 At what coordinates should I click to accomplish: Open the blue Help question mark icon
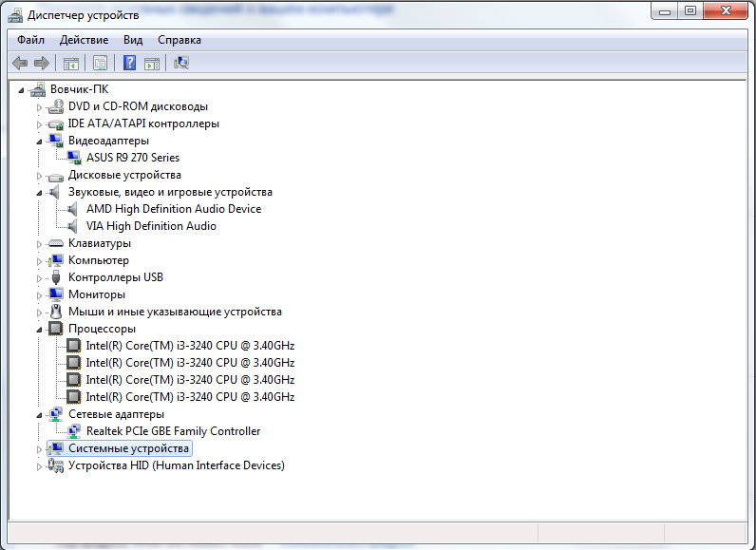[x=130, y=63]
